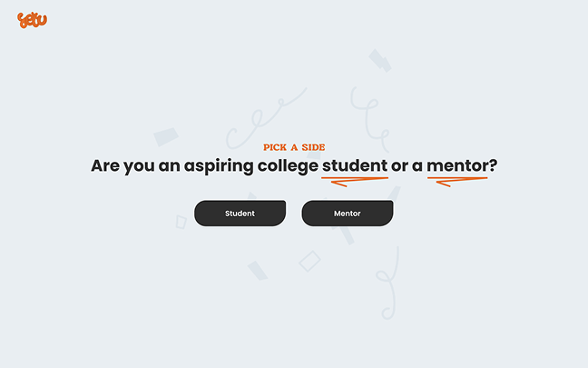Click 'Are you an' at heading start
Screen dimensions: 588x368
pos(134,166)
